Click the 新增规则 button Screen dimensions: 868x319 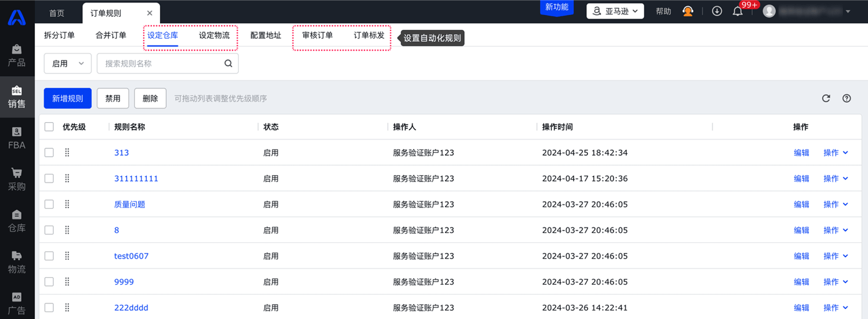coord(67,98)
